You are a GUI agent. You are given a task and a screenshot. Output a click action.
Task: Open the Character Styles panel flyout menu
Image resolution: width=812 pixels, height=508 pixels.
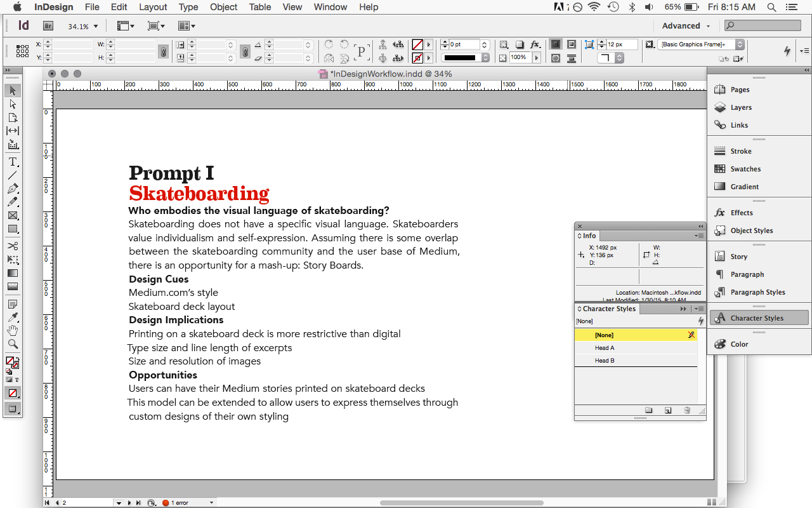(699, 309)
